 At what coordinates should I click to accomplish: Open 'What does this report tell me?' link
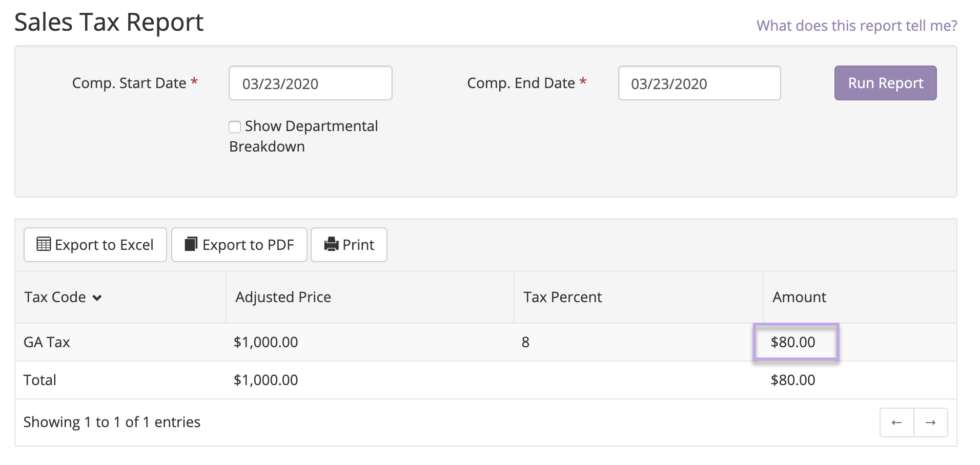pos(856,26)
